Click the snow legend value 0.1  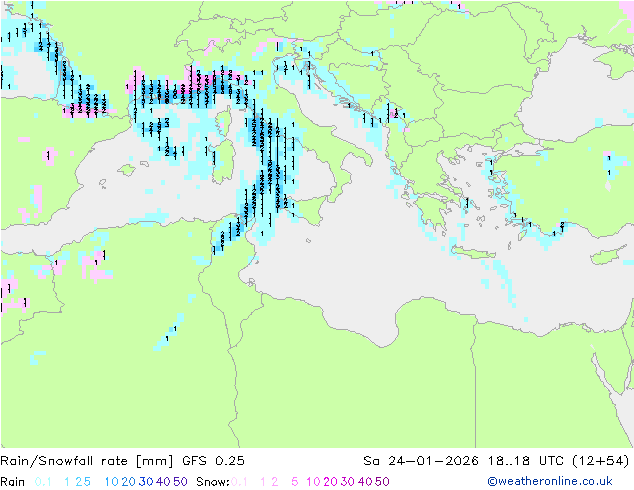point(239,482)
